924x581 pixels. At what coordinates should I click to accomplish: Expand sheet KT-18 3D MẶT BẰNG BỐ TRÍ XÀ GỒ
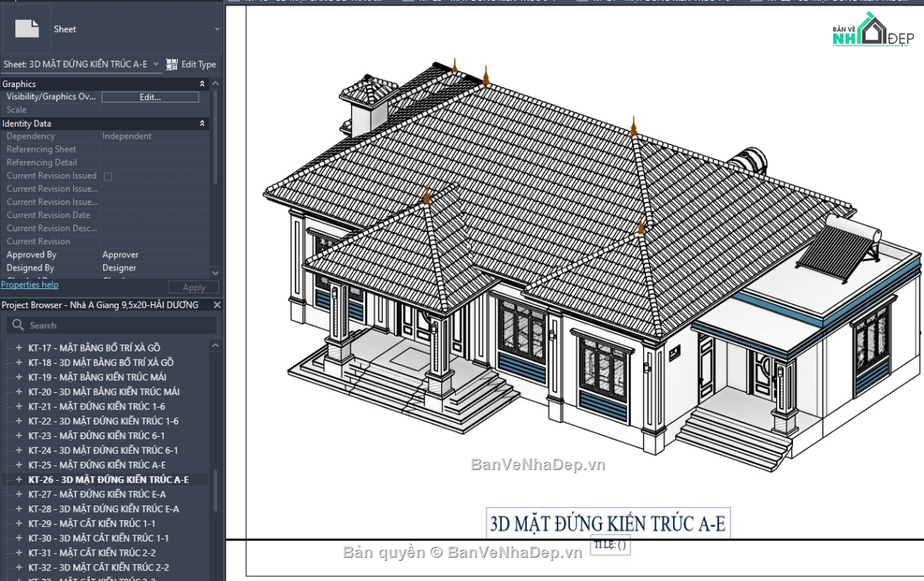(19, 363)
